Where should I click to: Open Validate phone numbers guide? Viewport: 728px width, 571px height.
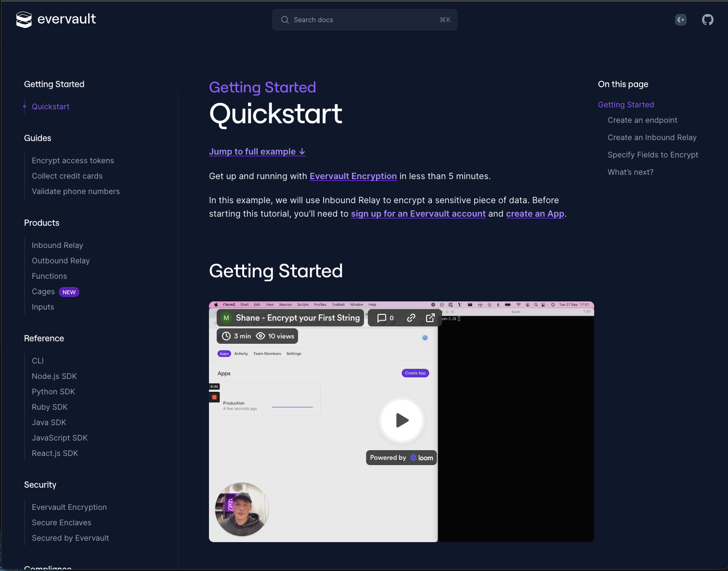pos(76,192)
